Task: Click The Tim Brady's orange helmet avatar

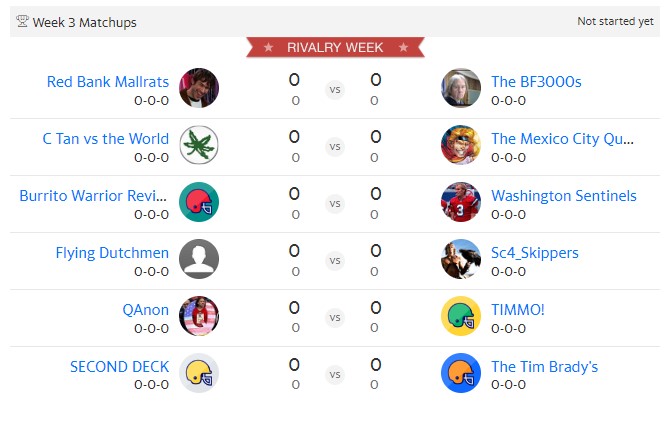Action: tap(461, 373)
